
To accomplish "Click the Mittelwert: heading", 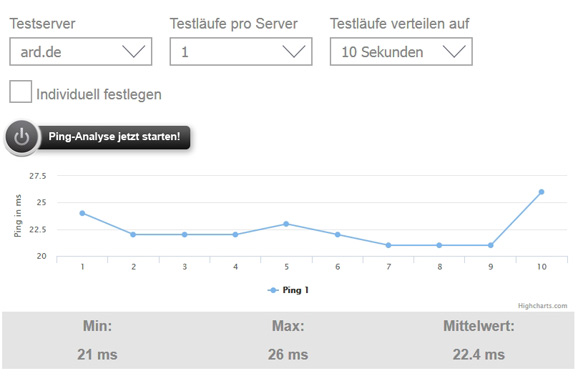I will (479, 326).
